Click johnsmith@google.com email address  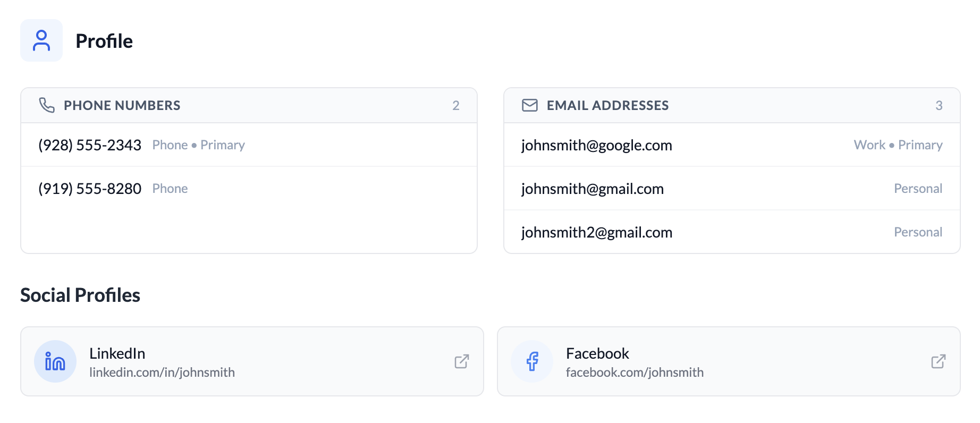coord(596,145)
